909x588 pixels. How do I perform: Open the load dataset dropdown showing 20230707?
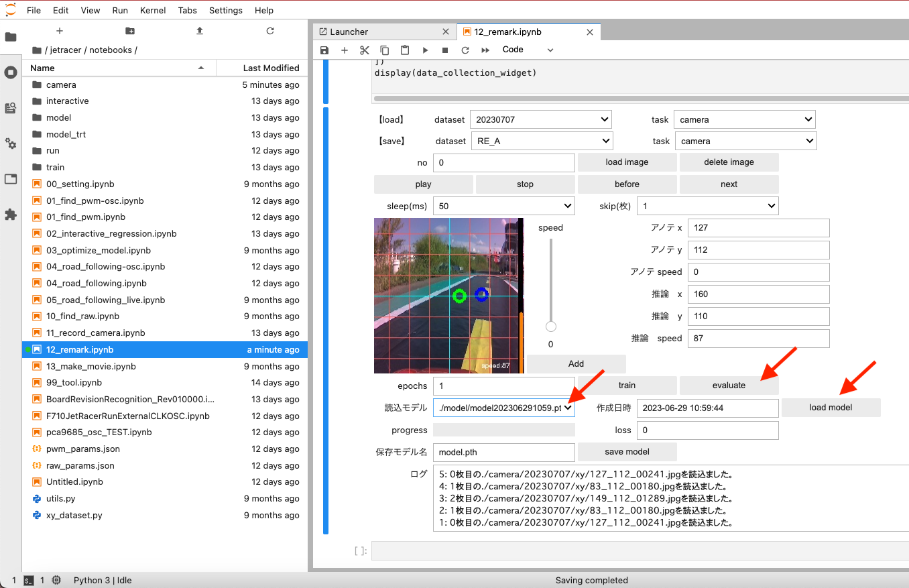pos(541,119)
